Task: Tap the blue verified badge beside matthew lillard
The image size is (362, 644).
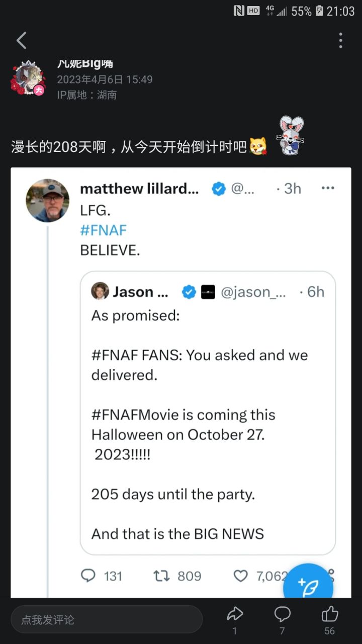Action: coord(218,189)
